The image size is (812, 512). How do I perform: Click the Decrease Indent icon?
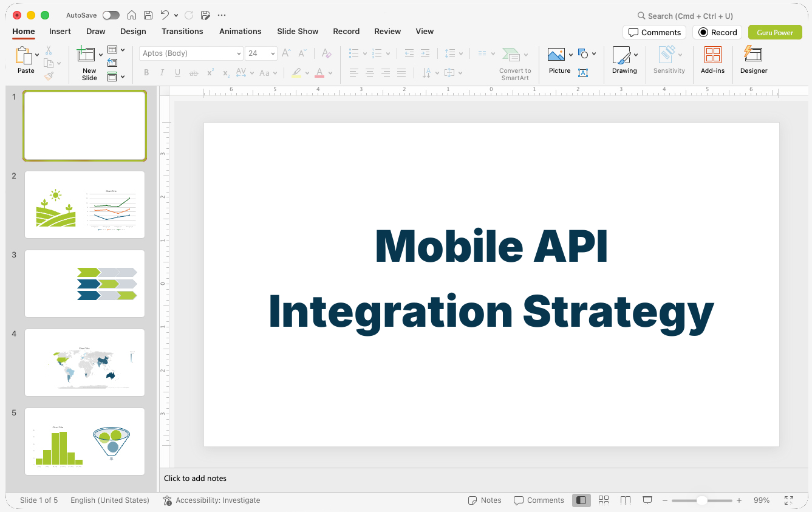point(409,53)
